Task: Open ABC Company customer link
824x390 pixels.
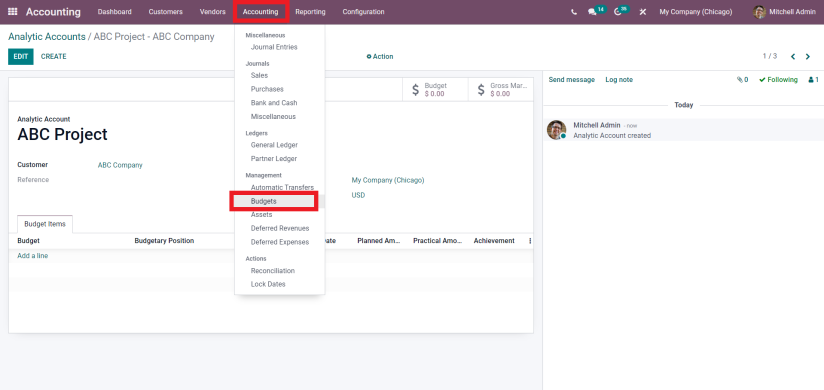Action: 120,165
